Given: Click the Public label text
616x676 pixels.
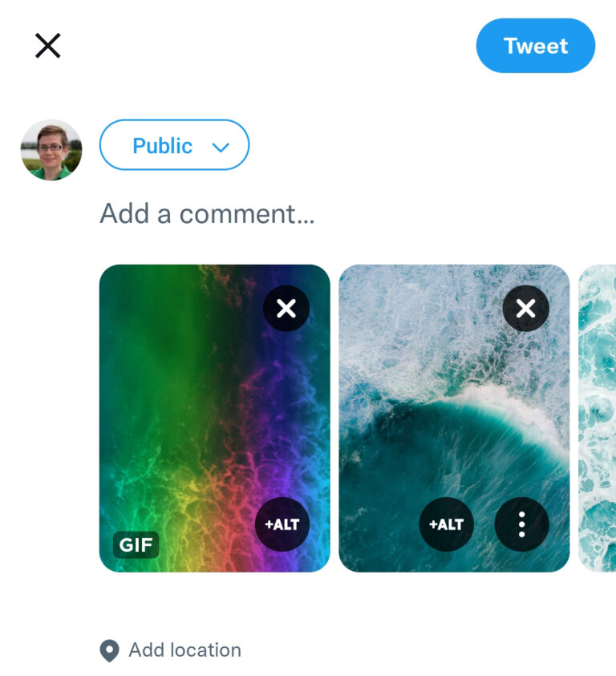Looking at the screenshot, I should tap(162, 146).
